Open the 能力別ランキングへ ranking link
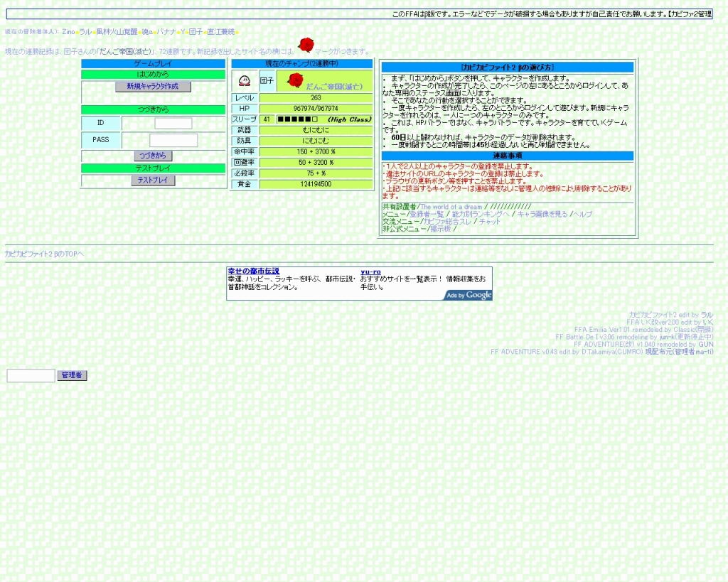This screenshot has width=728, height=582. (481, 214)
